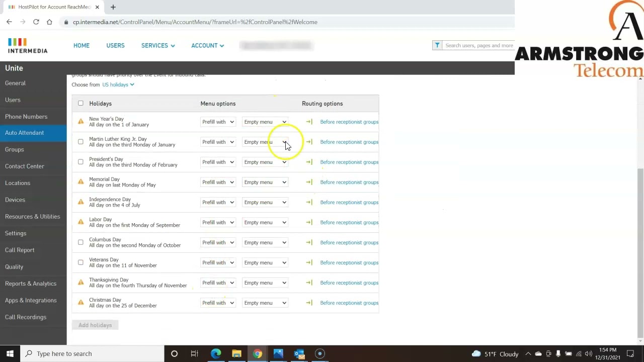The width and height of the screenshot is (644, 362).
Task: Open Microsoft Edge from the taskbar
Action: 216,353
